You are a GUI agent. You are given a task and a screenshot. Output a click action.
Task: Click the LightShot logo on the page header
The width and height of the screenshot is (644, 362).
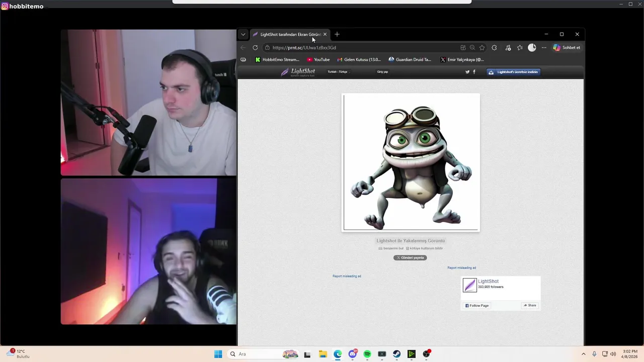click(298, 72)
